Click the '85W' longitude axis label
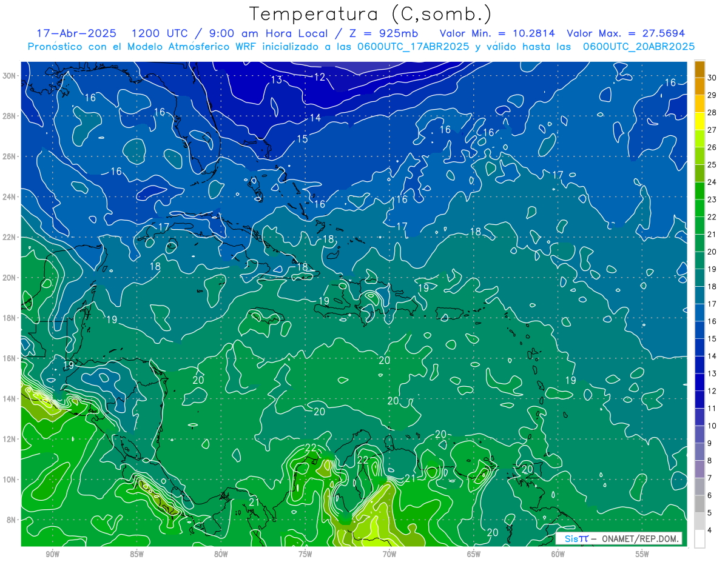 pos(136,554)
